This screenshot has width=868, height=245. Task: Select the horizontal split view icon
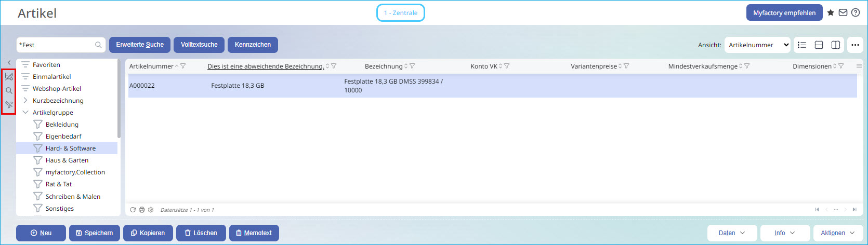819,45
